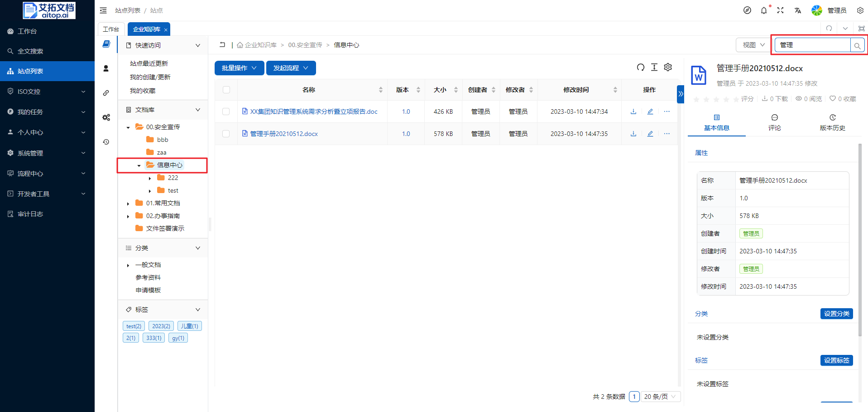Select the checkbox for 管理手册20210512.docx
This screenshot has height=412, width=868.
coord(226,134)
